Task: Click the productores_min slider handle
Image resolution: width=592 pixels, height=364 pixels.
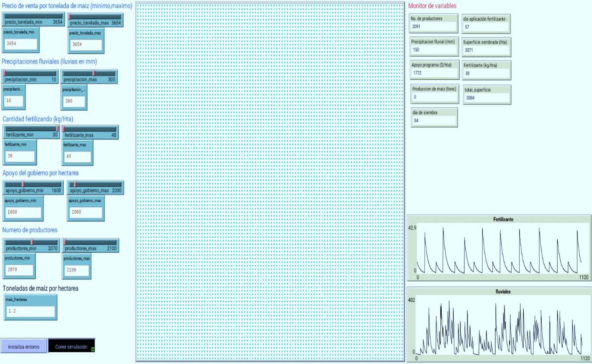Action: [32, 242]
